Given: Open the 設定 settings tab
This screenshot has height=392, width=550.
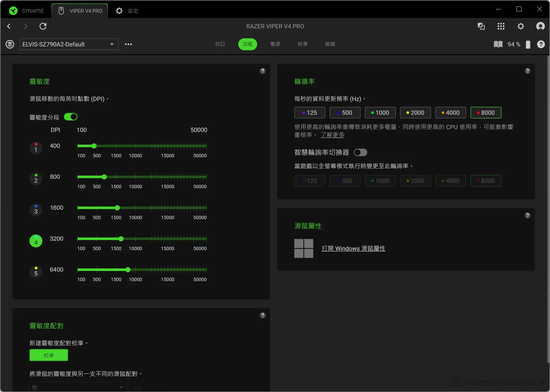Looking at the screenshot, I should [127, 11].
